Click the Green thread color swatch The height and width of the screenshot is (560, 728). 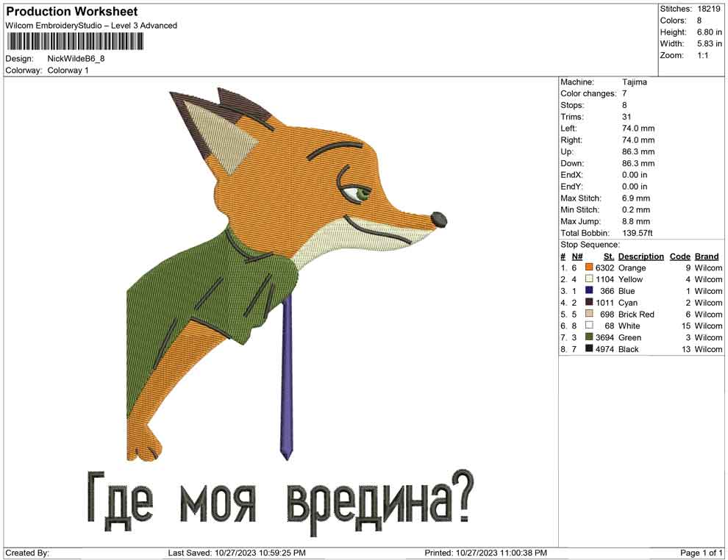tap(589, 337)
